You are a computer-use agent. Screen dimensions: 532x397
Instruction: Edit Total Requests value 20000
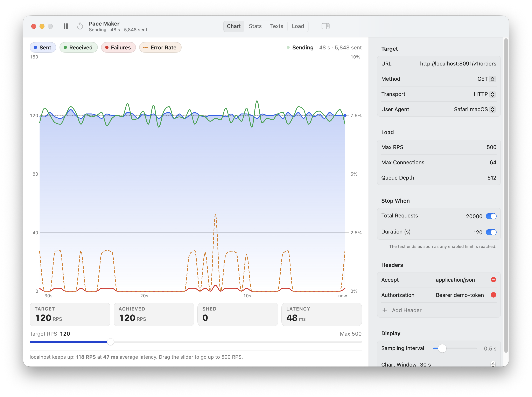pyautogui.click(x=474, y=216)
